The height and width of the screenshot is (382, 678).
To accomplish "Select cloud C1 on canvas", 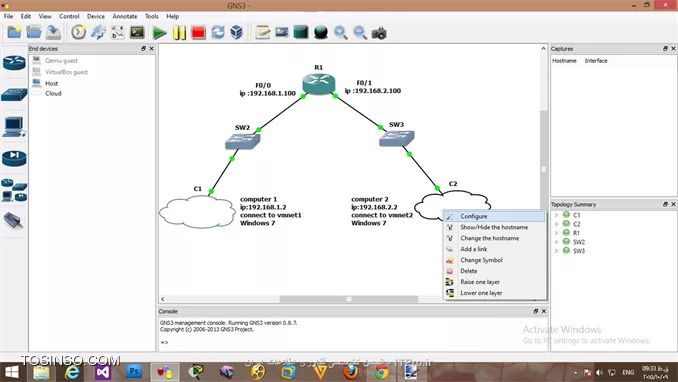I will pyautogui.click(x=197, y=212).
